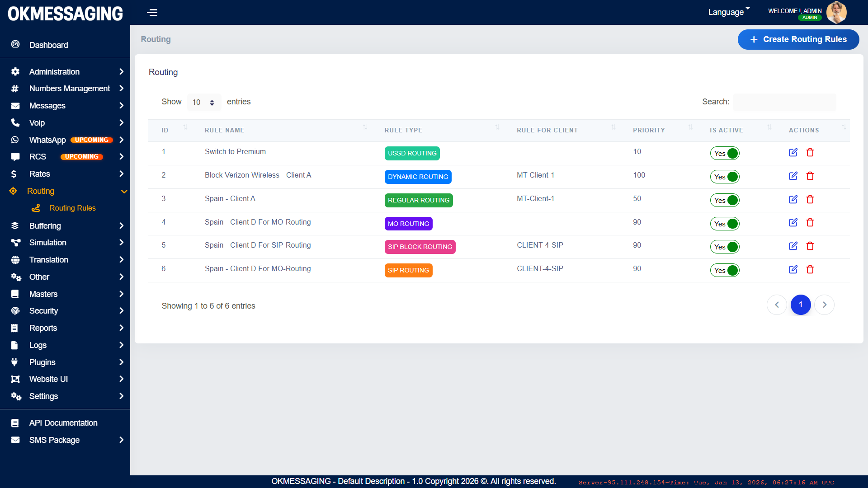The height and width of the screenshot is (488, 868).
Task: Edit the Spain - Client A rule
Action: (x=793, y=200)
